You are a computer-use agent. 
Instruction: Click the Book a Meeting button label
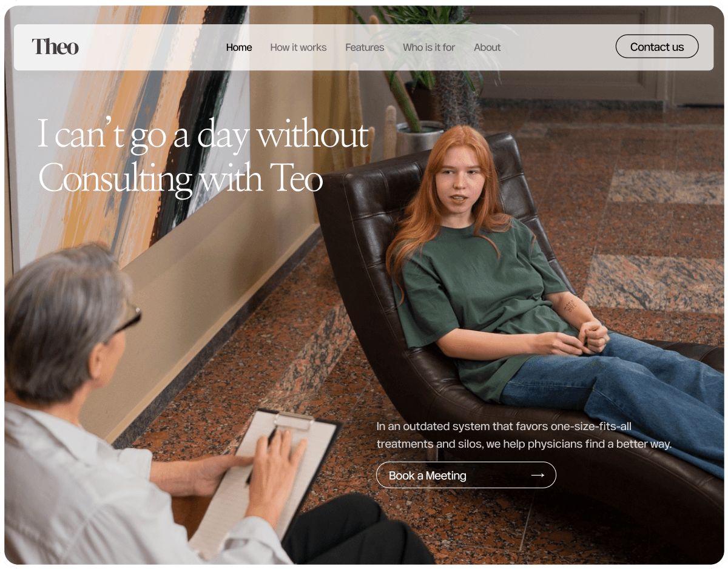(x=428, y=476)
